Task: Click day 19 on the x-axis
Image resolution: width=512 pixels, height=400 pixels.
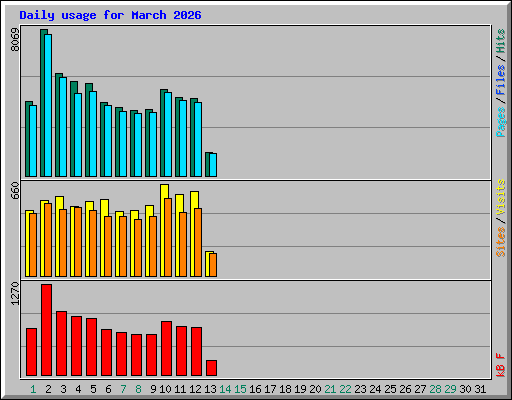Action: click(300, 389)
